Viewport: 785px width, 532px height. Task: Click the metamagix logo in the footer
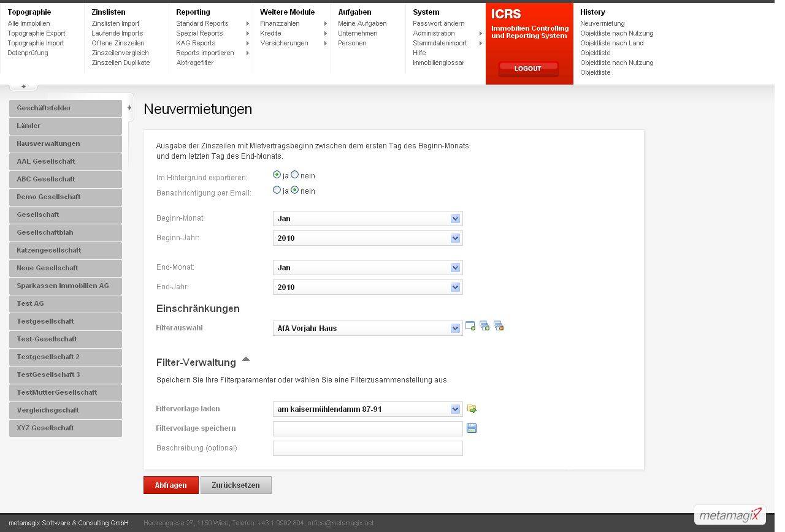(x=730, y=514)
